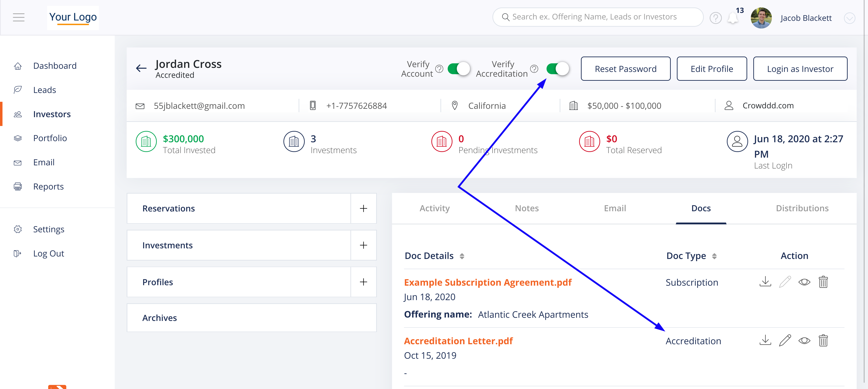The height and width of the screenshot is (389, 868).
Task: Open Portfolio in the sidebar
Action: (x=50, y=138)
